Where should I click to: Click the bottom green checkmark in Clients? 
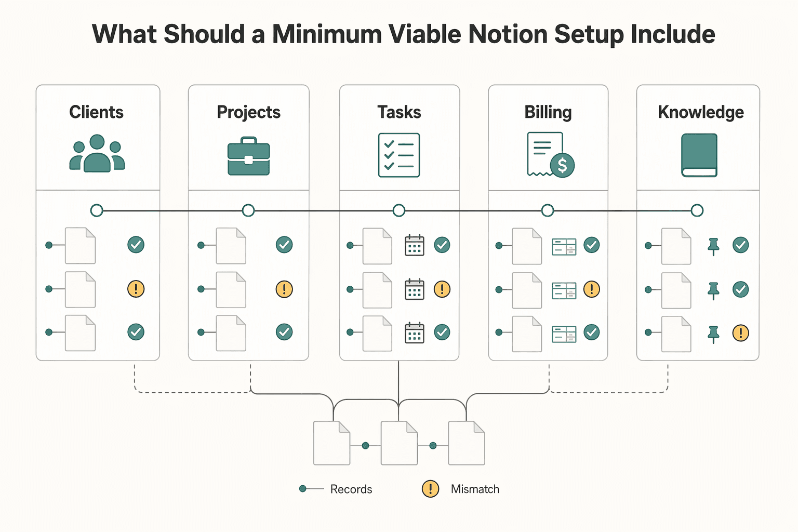point(136,332)
